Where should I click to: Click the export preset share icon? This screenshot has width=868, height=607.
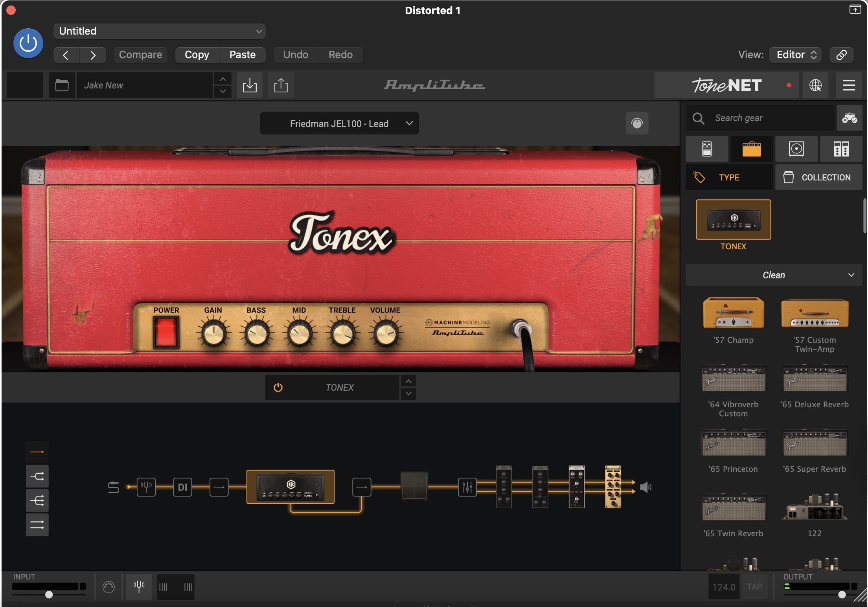click(x=281, y=85)
